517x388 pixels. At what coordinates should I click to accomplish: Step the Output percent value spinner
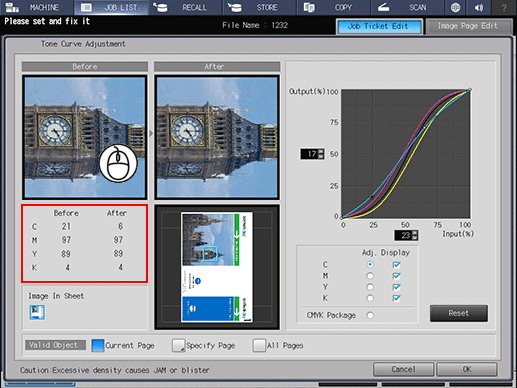[321, 154]
